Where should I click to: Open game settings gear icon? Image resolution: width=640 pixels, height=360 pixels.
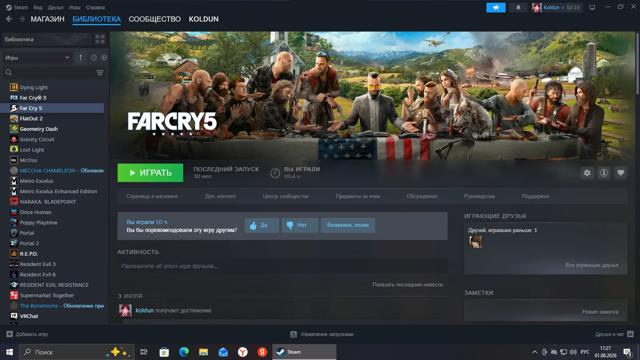587,173
